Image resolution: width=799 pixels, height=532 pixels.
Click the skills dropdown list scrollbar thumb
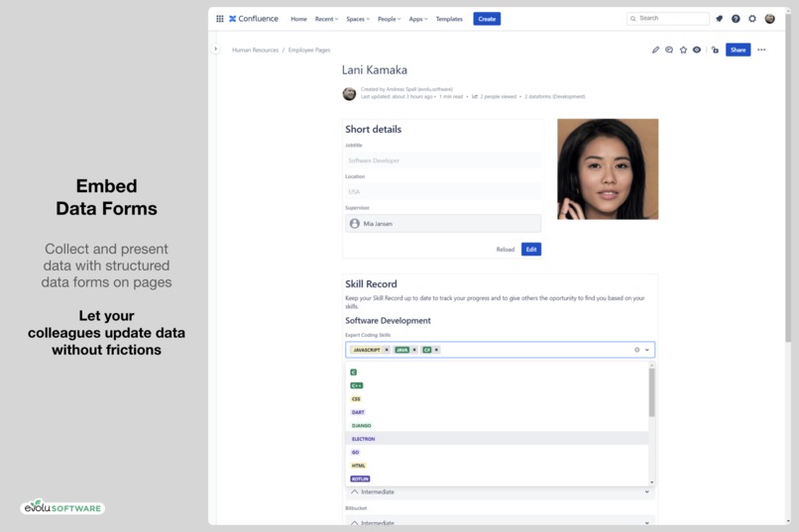[x=651, y=392]
